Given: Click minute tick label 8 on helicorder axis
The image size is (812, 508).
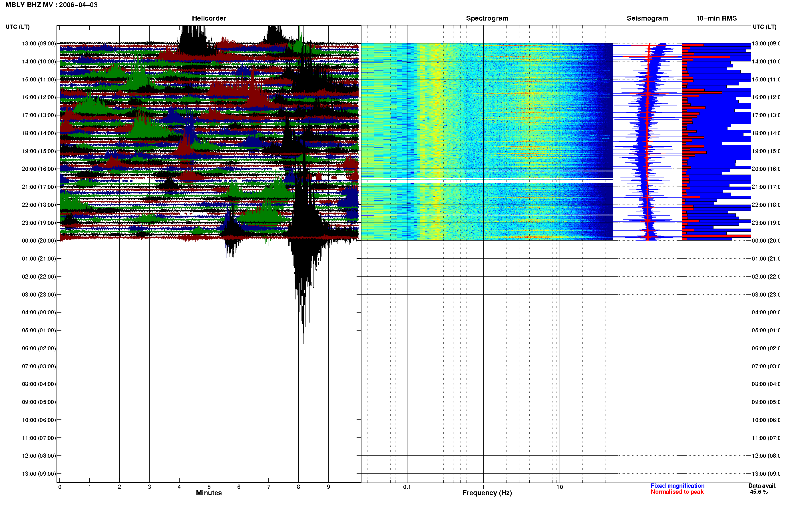Looking at the screenshot, I should click(x=298, y=487).
